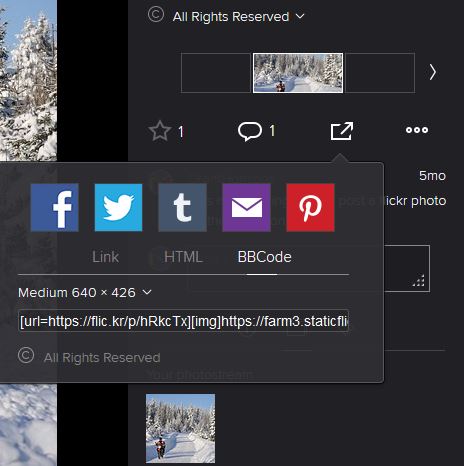The width and height of the screenshot is (464, 466).
Task: Switch to the Link tab
Action: (105, 257)
